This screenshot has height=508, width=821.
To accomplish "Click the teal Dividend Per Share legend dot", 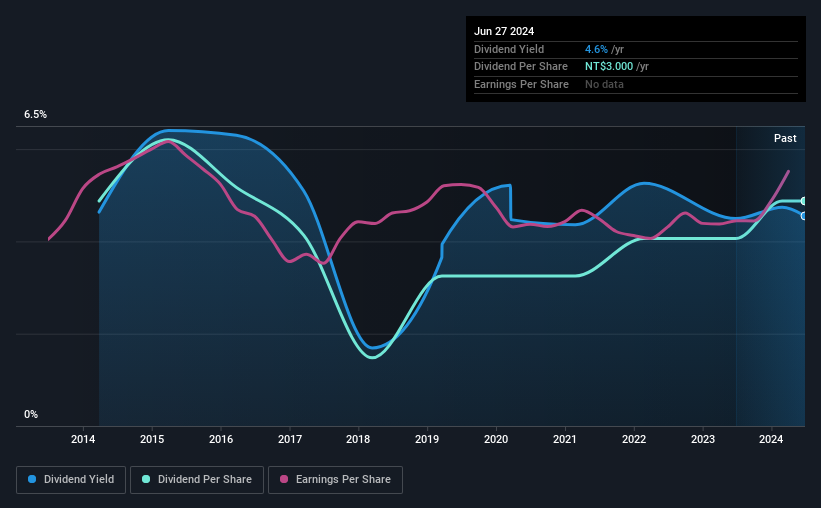I will pos(146,479).
